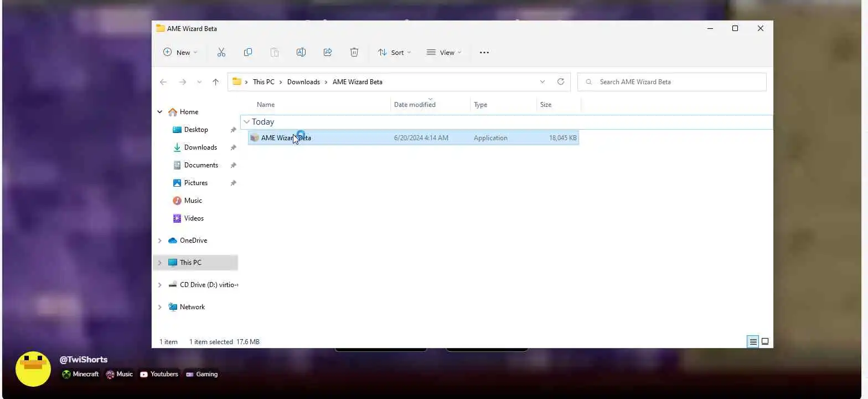Open Downloads in sidebar
The image size is (868, 399).
tap(200, 147)
